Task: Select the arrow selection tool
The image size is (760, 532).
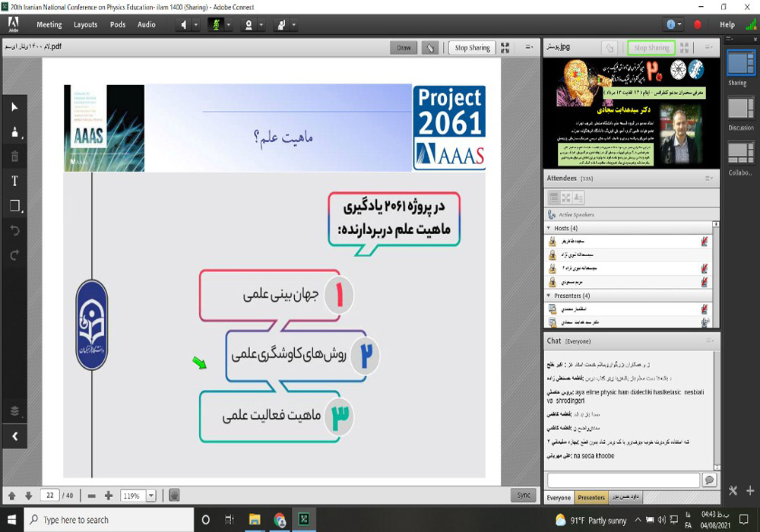Action: pos(14,107)
